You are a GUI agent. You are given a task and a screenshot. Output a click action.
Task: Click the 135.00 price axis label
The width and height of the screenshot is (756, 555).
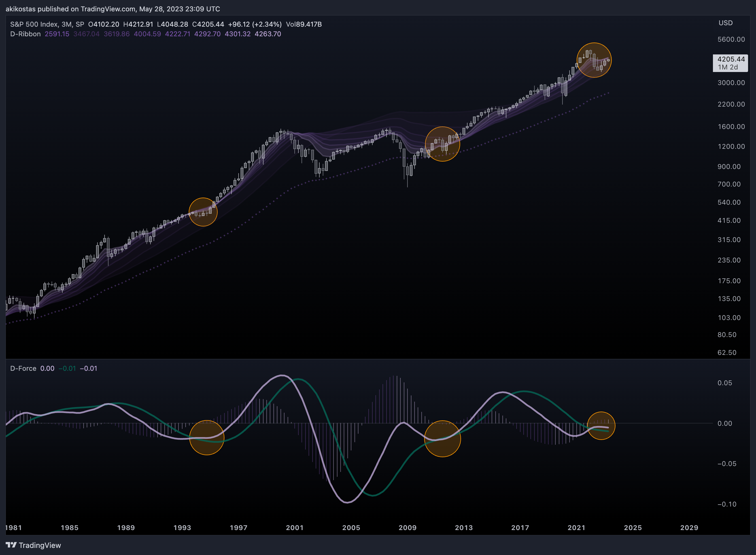(x=729, y=299)
